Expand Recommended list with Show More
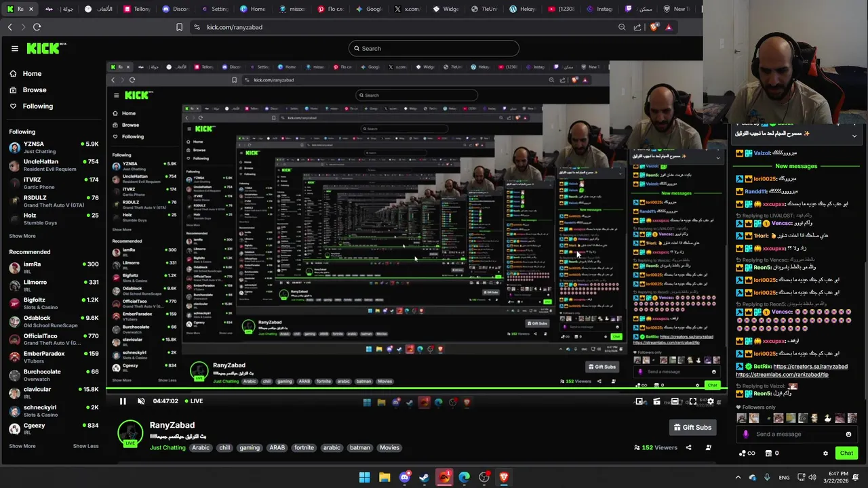 tap(22, 446)
